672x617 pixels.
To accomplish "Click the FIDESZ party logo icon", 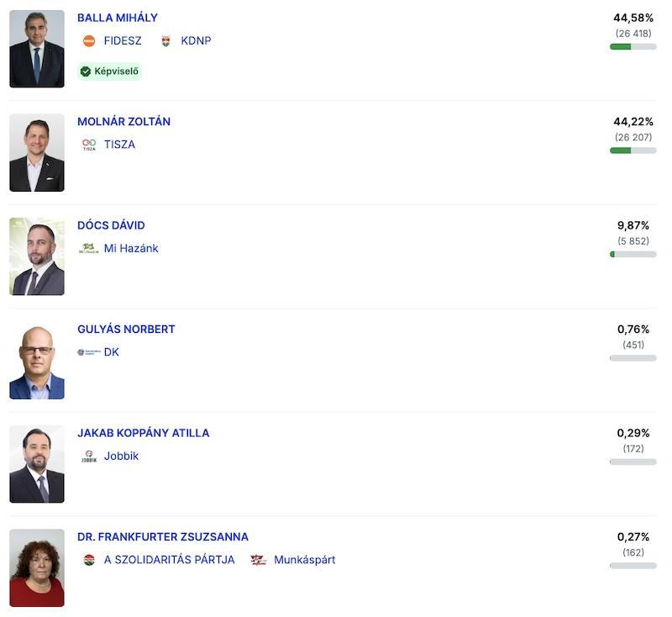I will [x=89, y=40].
